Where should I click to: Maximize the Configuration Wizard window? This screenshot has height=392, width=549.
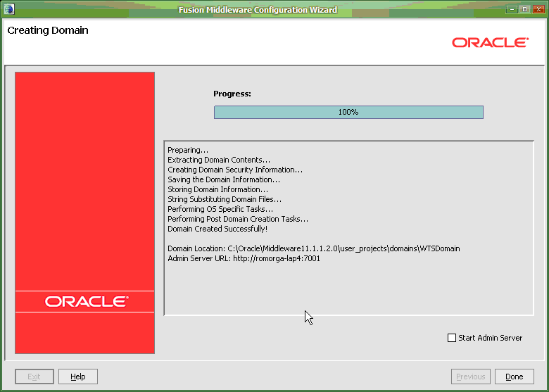pos(525,9)
